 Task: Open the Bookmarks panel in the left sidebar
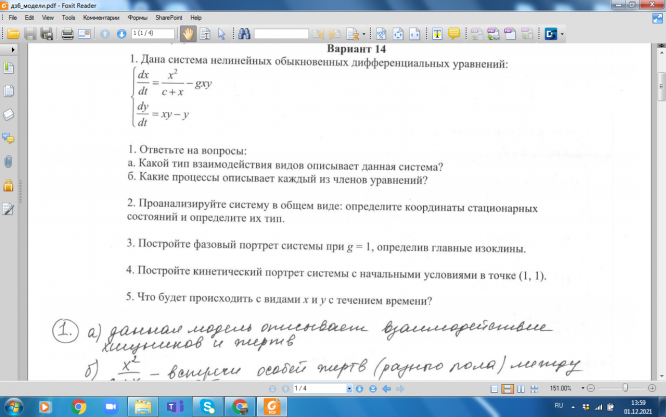click(8, 68)
